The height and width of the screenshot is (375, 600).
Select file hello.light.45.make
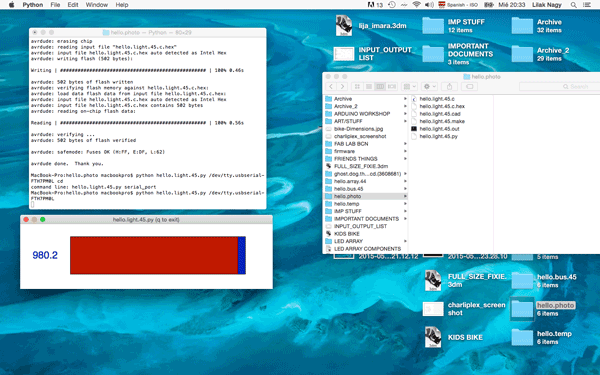(x=442, y=121)
